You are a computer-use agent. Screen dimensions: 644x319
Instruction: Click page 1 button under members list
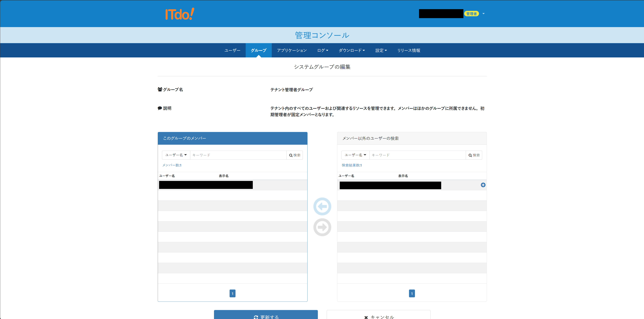pyautogui.click(x=232, y=293)
